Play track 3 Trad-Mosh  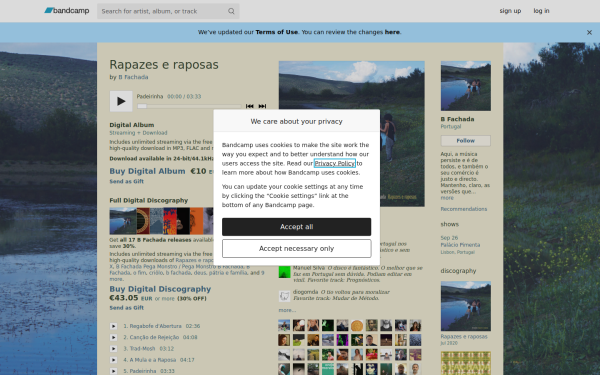(x=113, y=349)
